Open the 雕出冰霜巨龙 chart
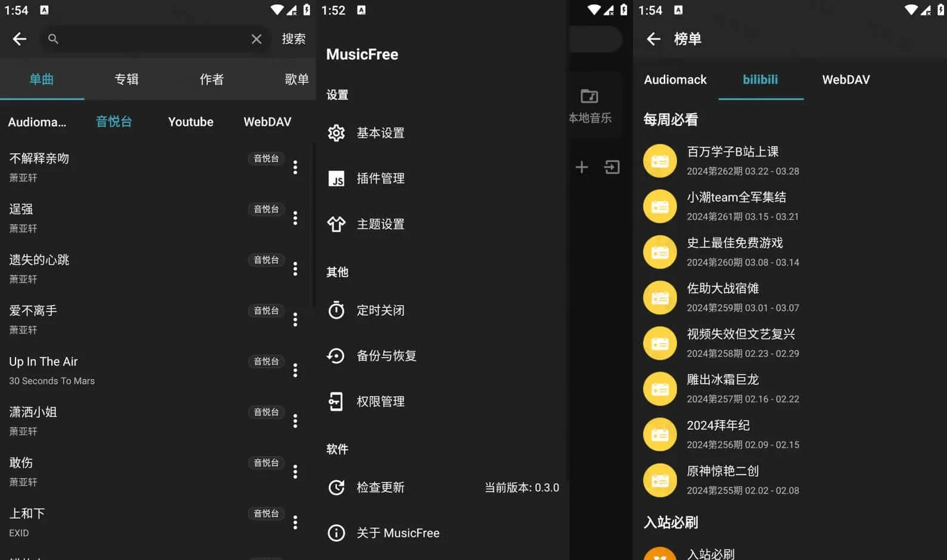 coord(790,389)
